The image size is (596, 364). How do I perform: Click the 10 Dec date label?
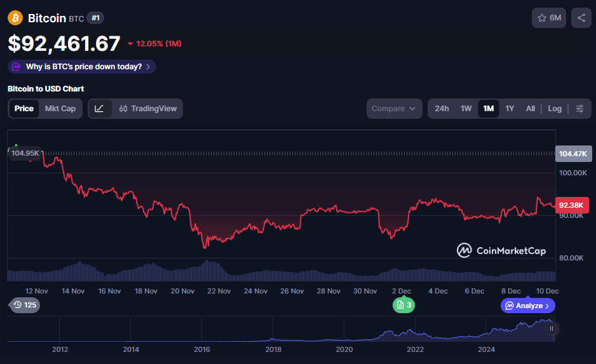coord(547,291)
